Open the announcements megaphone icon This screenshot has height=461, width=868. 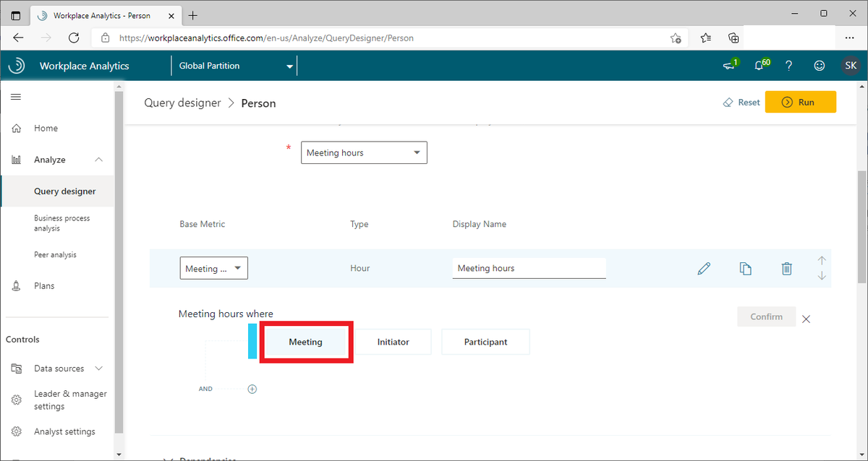pyautogui.click(x=730, y=66)
